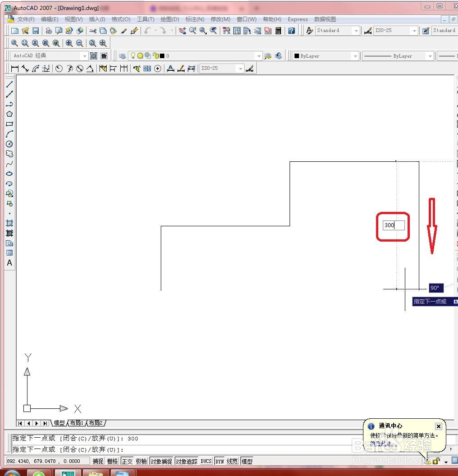Click the Zoom In plus icon
This screenshot has width=458, height=476.
tap(69, 43)
